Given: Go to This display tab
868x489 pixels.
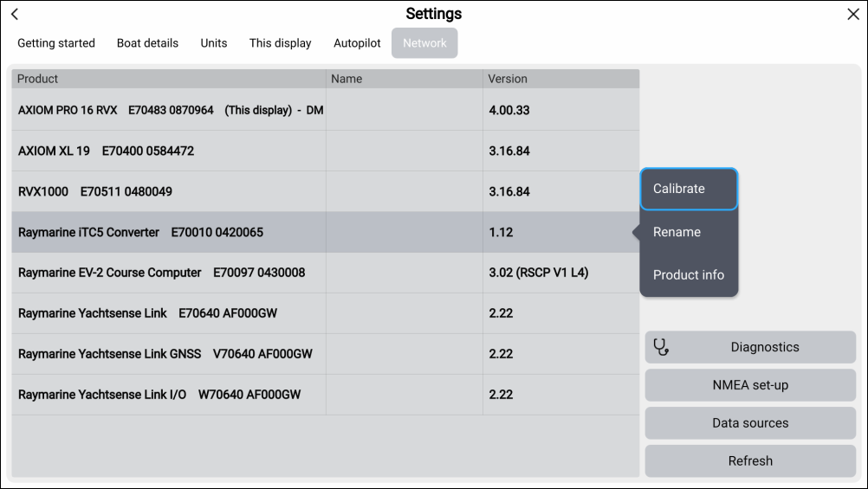Looking at the screenshot, I should [x=280, y=43].
